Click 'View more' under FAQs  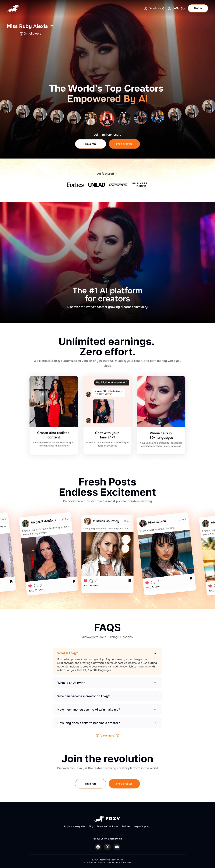107,736
